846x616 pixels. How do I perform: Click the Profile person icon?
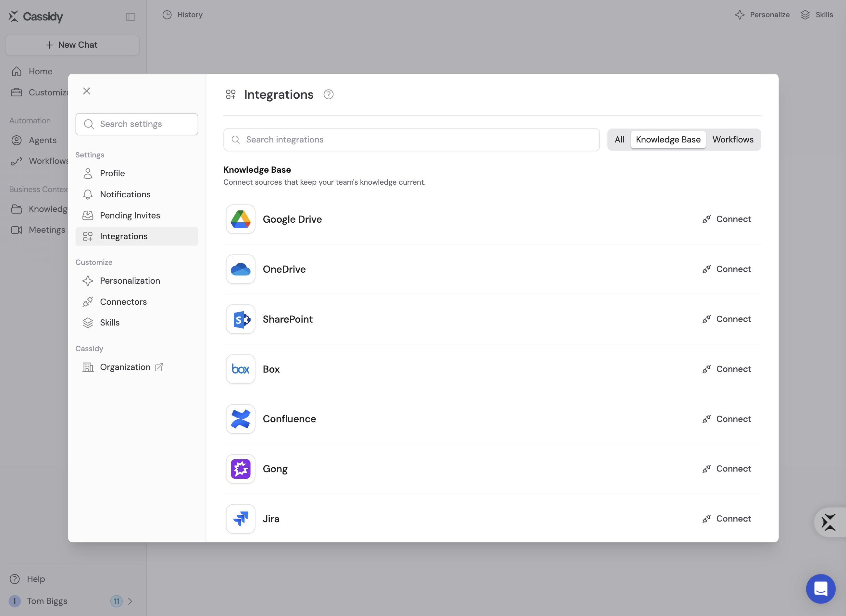(x=88, y=173)
